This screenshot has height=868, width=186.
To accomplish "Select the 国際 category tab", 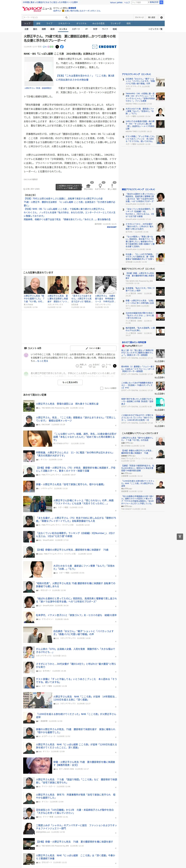I will (44, 29).
